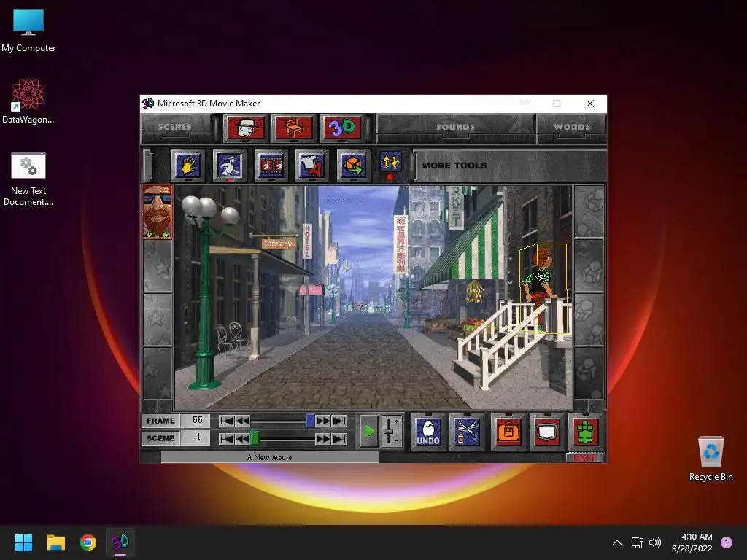Image resolution: width=747 pixels, height=560 pixels.
Task: Step back one frame
Action: (x=242, y=421)
